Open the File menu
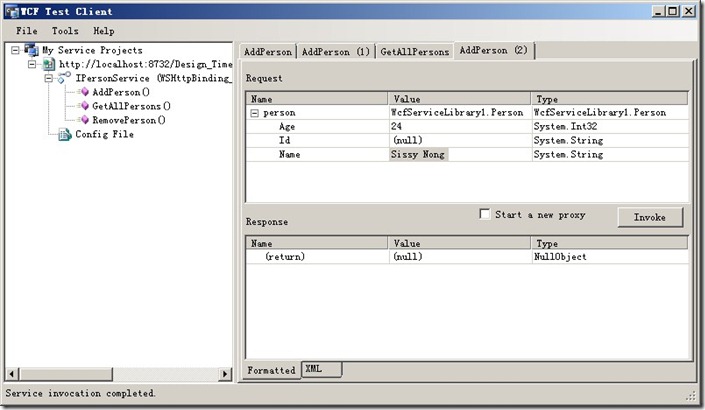705x410 pixels. tap(27, 31)
